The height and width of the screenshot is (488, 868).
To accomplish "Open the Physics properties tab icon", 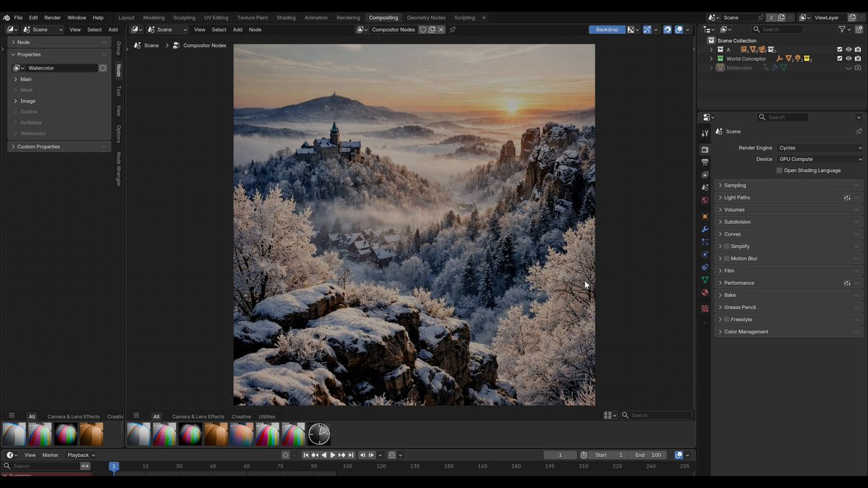I will (x=705, y=254).
